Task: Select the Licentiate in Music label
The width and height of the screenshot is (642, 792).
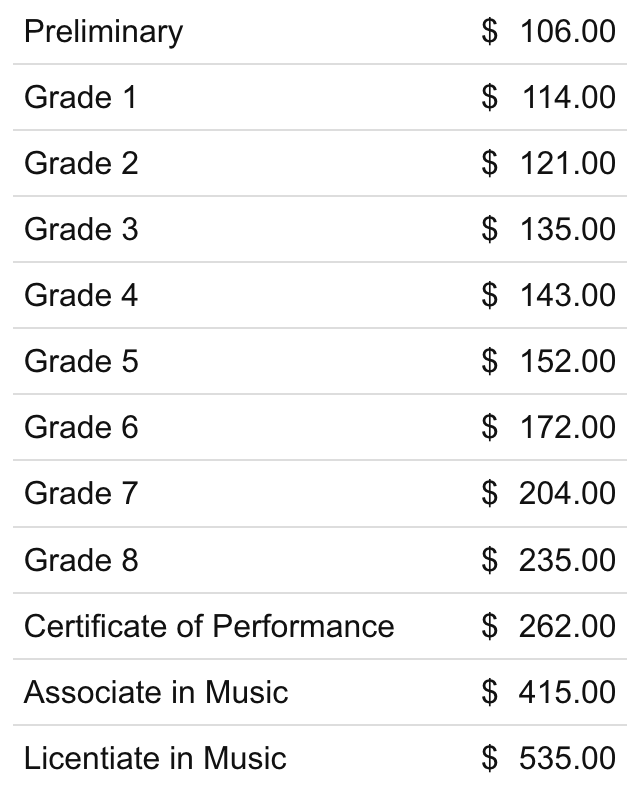Action: pos(155,758)
